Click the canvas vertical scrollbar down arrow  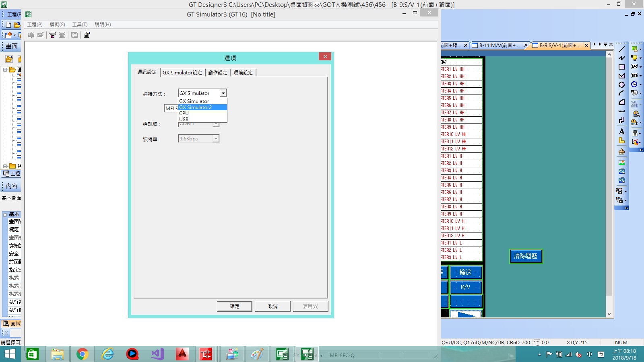609,314
